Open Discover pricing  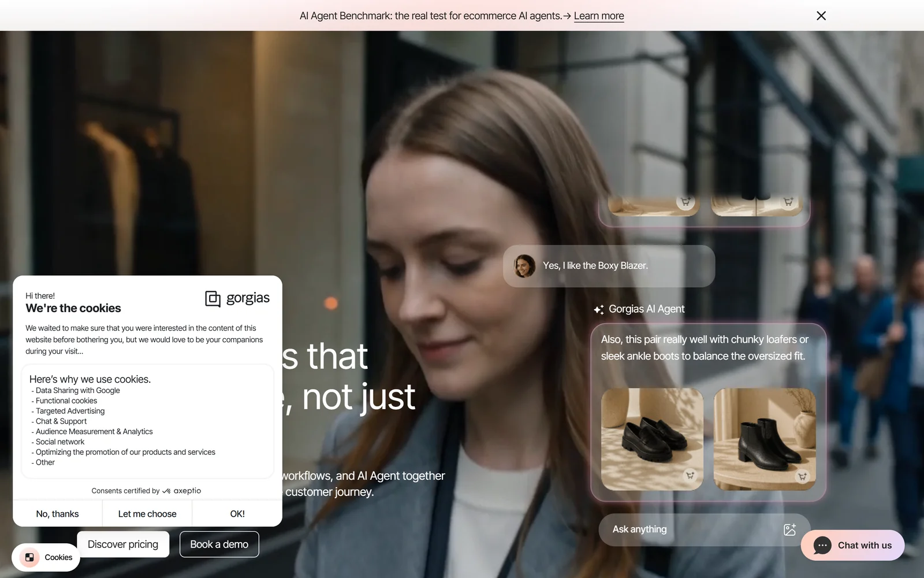(123, 544)
